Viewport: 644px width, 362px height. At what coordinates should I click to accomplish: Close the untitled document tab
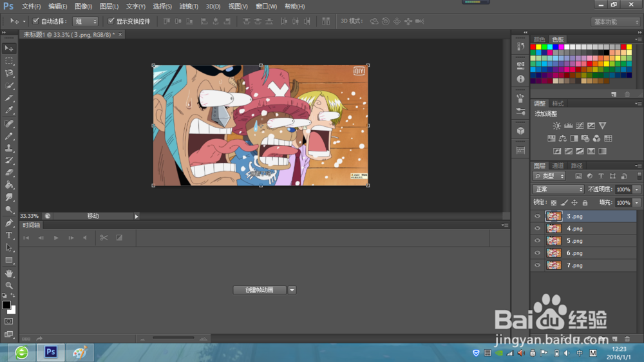pyautogui.click(x=120, y=35)
